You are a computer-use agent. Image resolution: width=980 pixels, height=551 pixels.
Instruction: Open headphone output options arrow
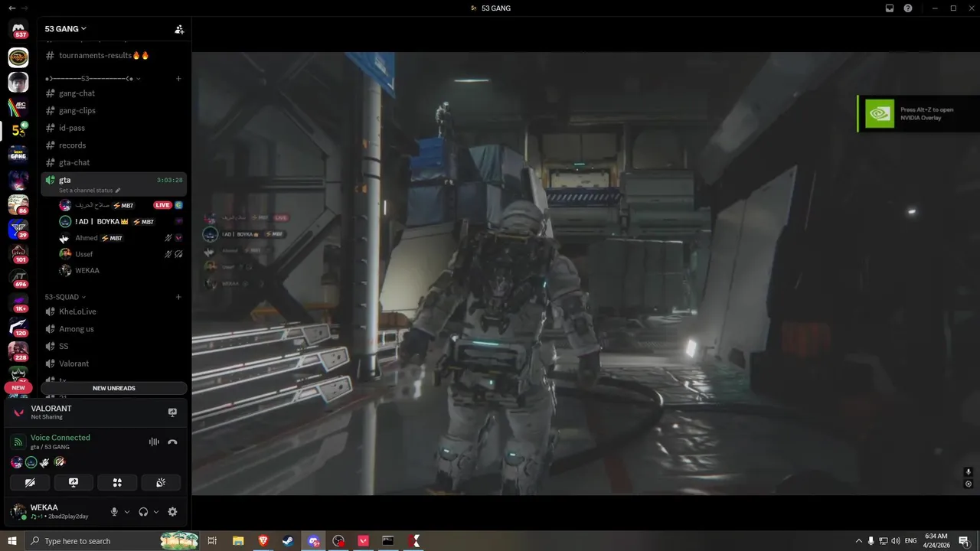pos(156,512)
